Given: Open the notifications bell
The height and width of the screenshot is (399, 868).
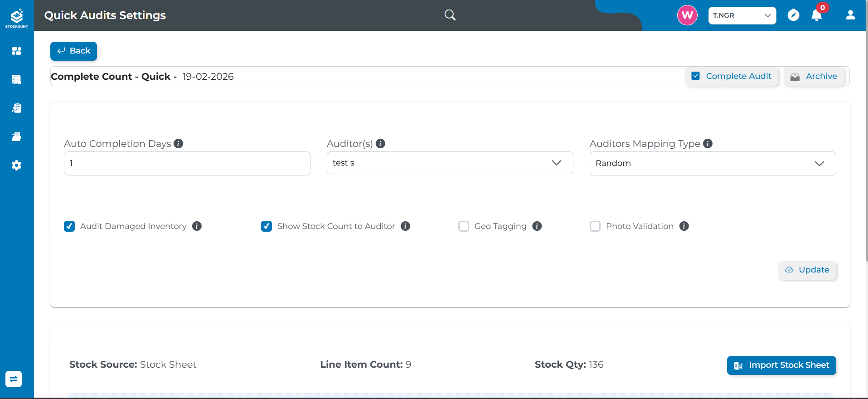Looking at the screenshot, I should coord(817,15).
